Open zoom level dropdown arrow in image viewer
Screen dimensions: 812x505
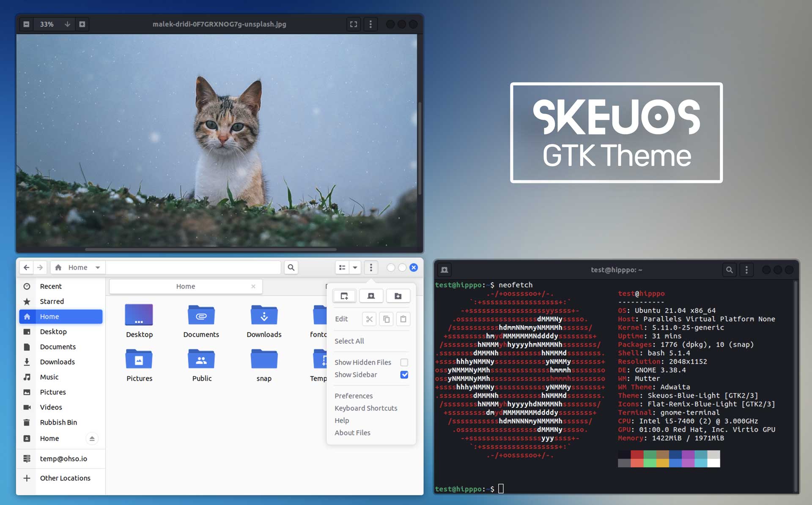click(67, 24)
